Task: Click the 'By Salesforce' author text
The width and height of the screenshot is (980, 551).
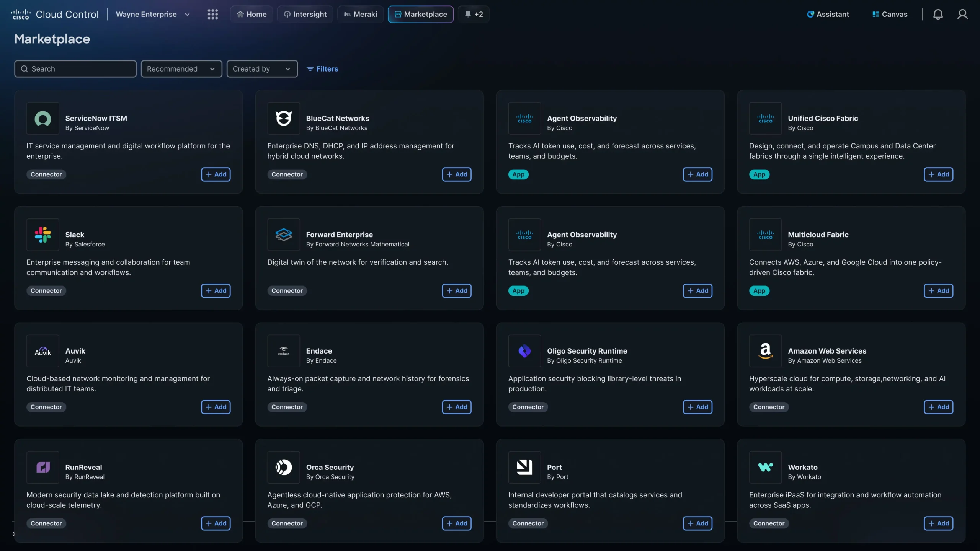Action: [x=85, y=244]
